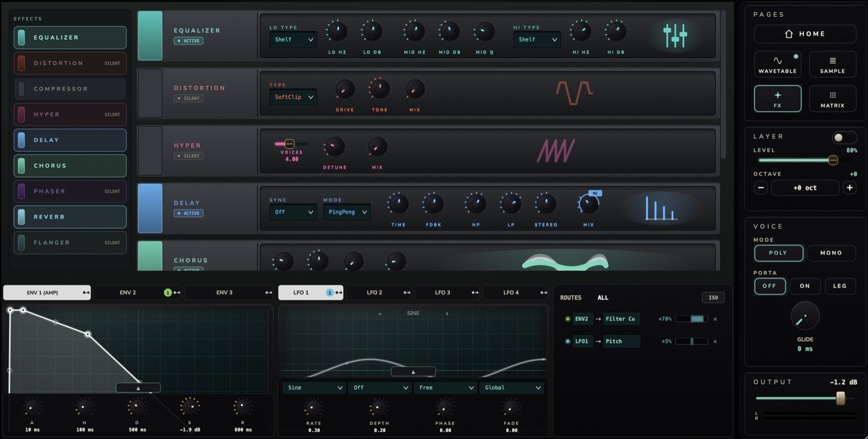This screenshot has height=439, width=868.
Task: Select Mono voice mode
Action: pyautogui.click(x=831, y=253)
